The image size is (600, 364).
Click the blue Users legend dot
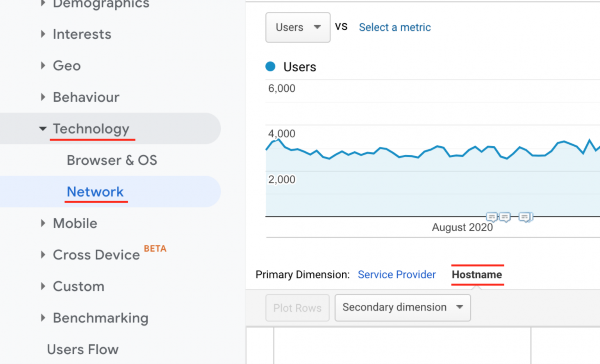270,67
